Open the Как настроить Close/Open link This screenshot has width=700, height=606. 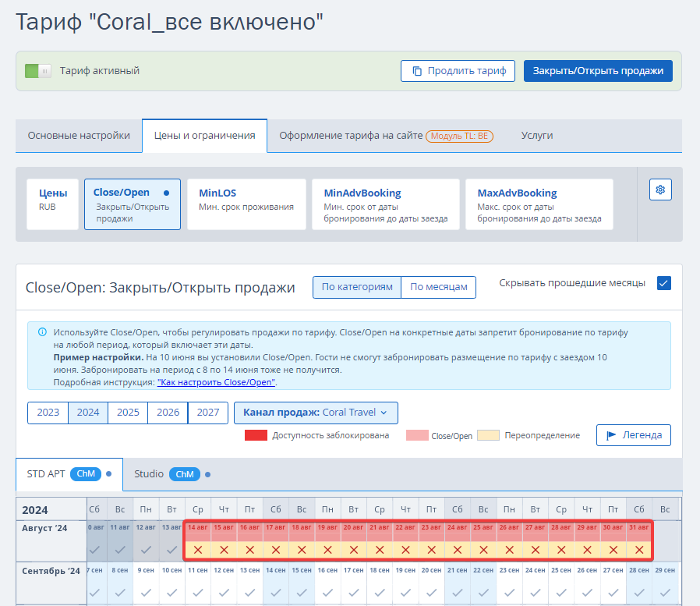pos(216,382)
